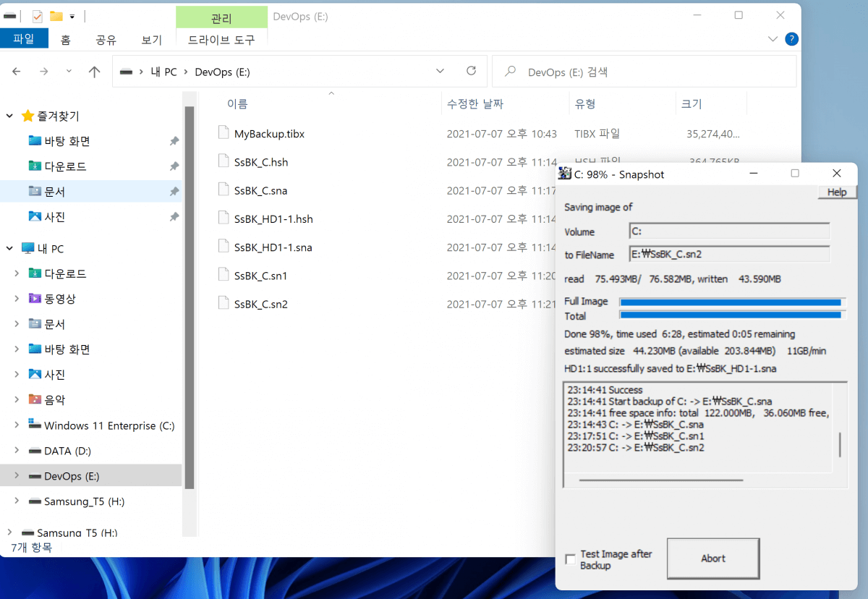This screenshot has height=599, width=868.
Task: Switch to the 보기 ribbon tab
Action: [x=152, y=40]
